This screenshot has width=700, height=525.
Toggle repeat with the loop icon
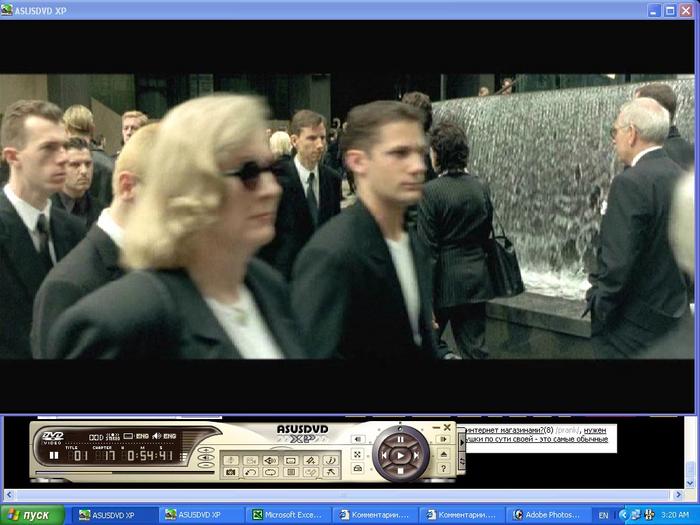pos(271,472)
